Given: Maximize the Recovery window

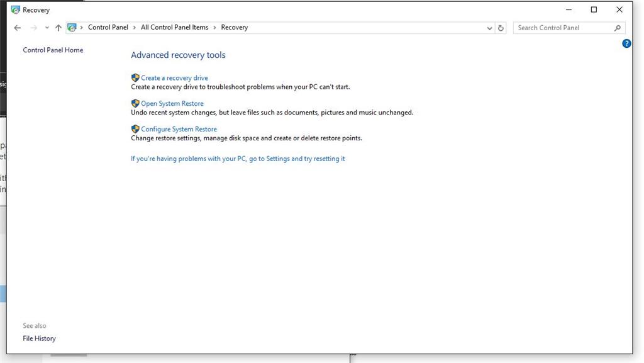Looking at the screenshot, I should 594,10.
